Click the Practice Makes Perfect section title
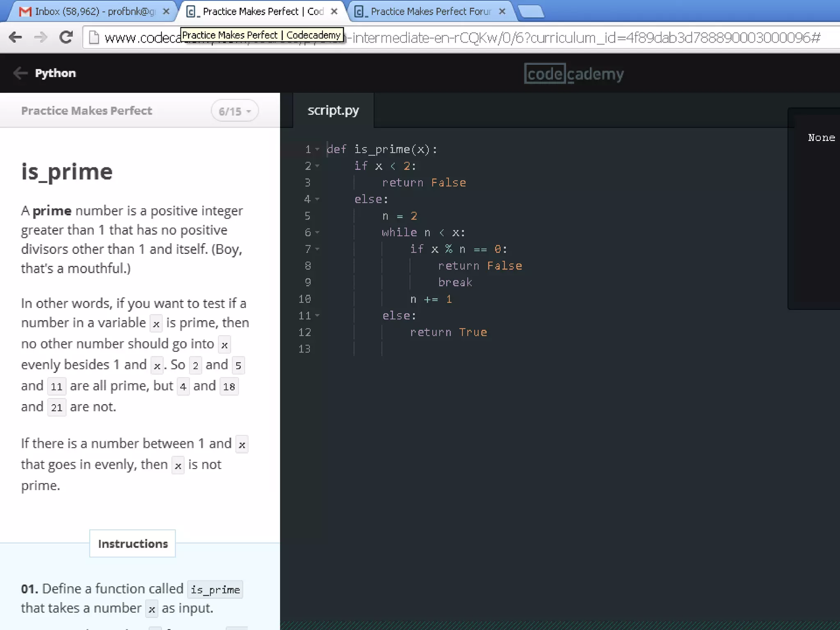Viewport: 840px width, 630px height. click(x=87, y=111)
